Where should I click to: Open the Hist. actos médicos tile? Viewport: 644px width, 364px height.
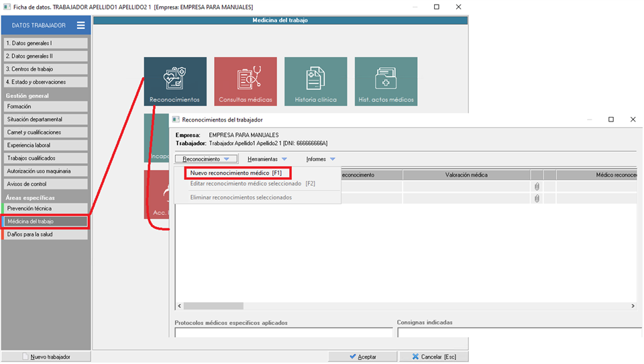coord(386,81)
